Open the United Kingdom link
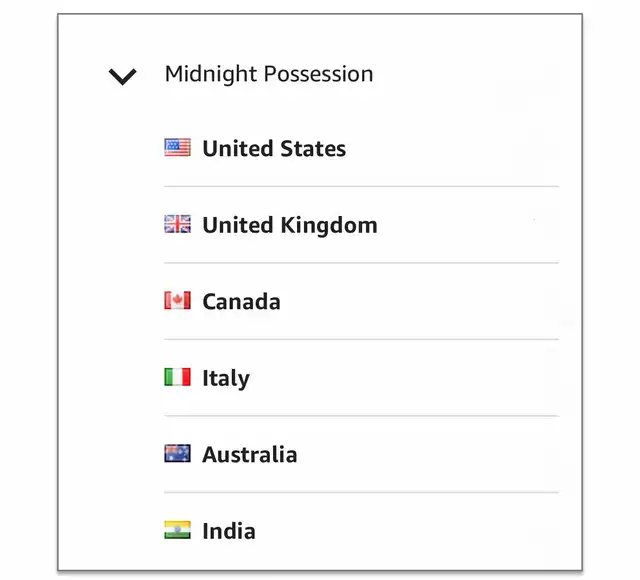640x580 pixels. (x=290, y=225)
